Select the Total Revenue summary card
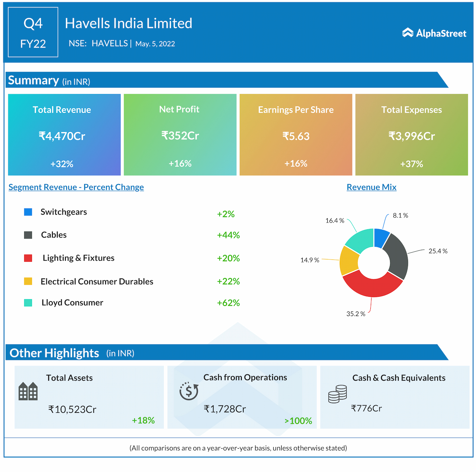This screenshot has width=476, height=472. point(64,135)
